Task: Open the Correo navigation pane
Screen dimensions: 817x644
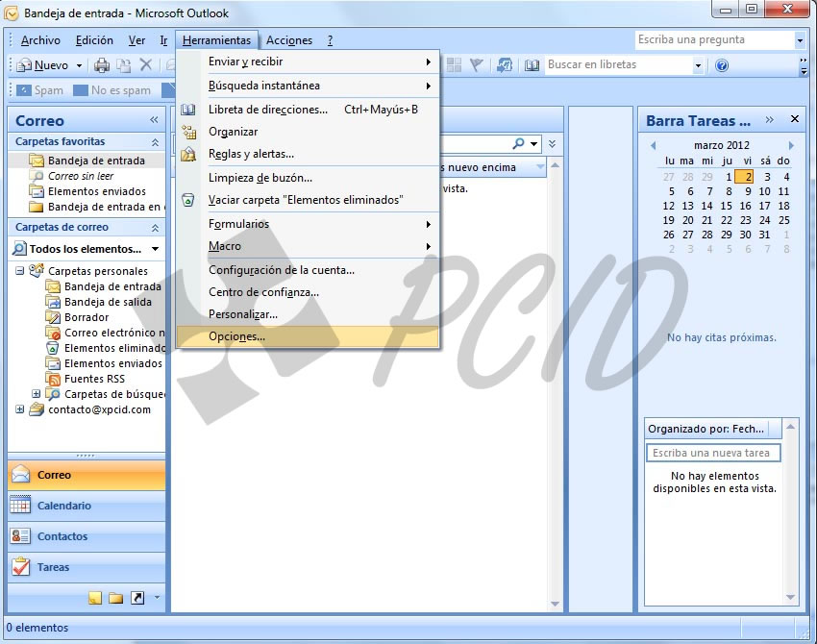Action: (87, 475)
